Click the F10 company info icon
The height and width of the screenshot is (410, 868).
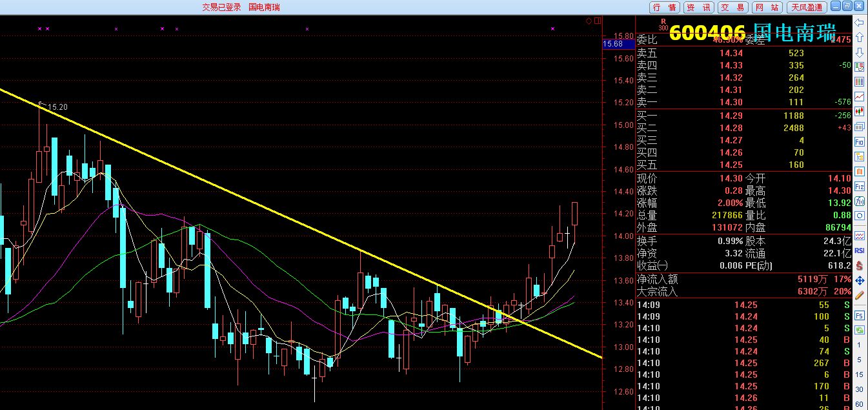coord(859,142)
